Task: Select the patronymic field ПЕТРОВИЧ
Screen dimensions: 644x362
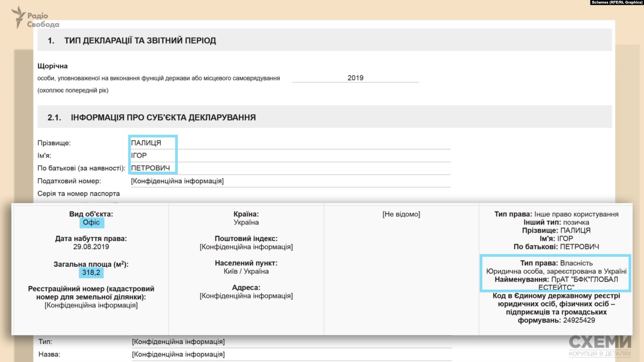Action: pyautogui.click(x=150, y=168)
